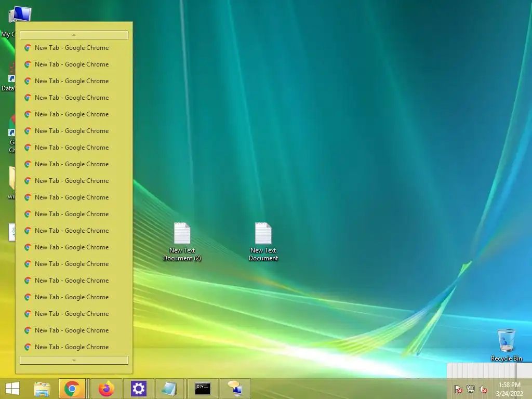Select the New Text Document desktop file
Image resolution: width=532 pixels, height=399 pixels.
pos(263,242)
